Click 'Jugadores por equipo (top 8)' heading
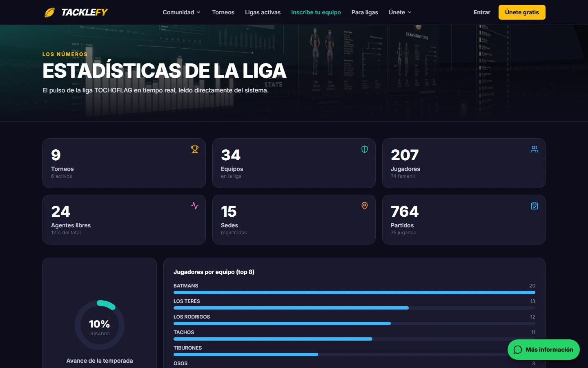This screenshot has height=368, width=588. pos(214,272)
